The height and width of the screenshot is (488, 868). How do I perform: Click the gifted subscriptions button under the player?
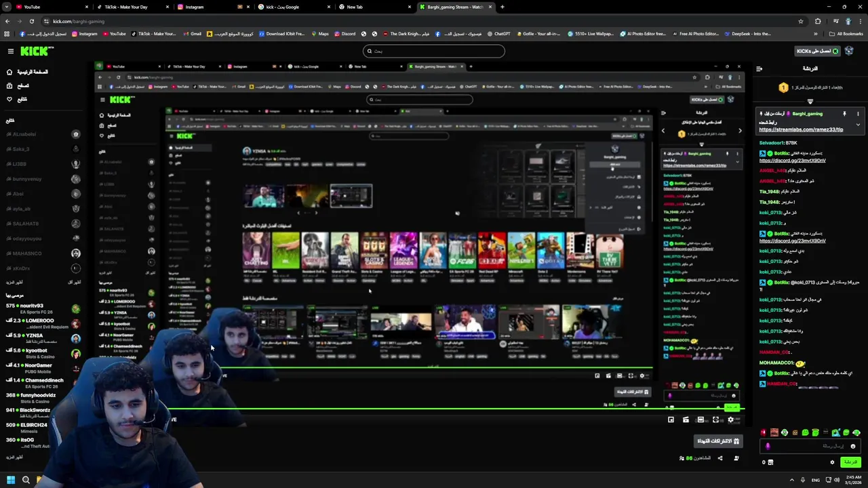click(719, 441)
